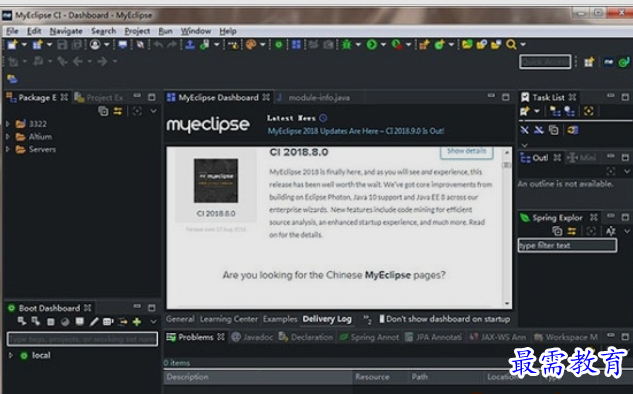Viewport: 633px width, 394px height.
Task: Open the Debug dropdown arrow
Action: pyautogui.click(x=358, y=44)
